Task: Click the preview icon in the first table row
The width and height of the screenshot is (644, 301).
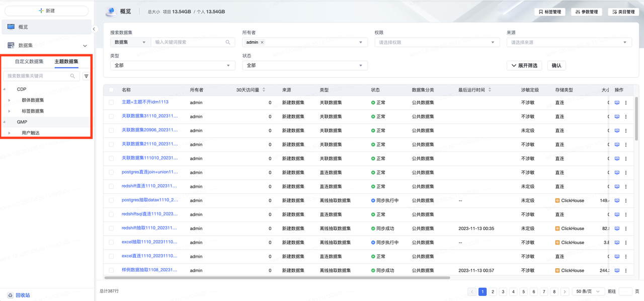Action: (x=617, y=102)
